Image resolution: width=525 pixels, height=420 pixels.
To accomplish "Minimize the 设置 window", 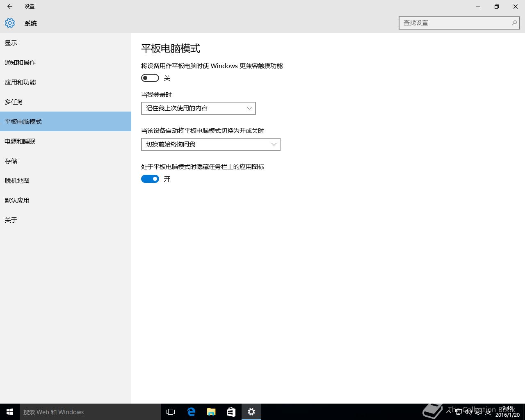I will tap(478, 7).
